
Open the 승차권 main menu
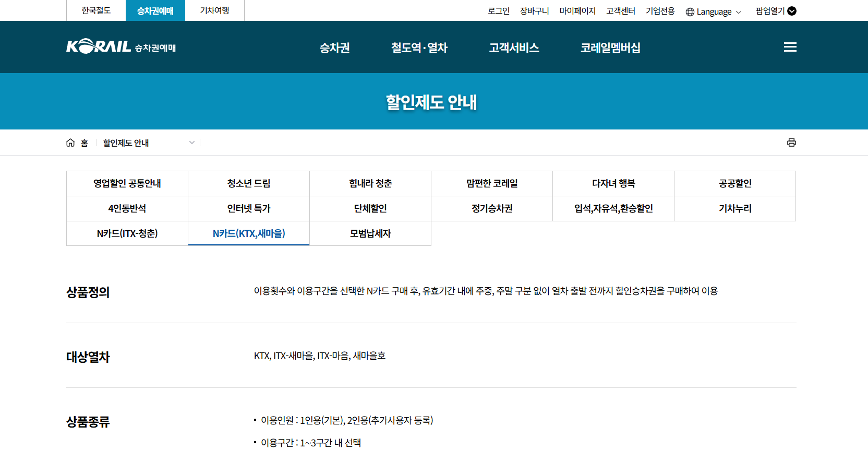coord(334,48)
